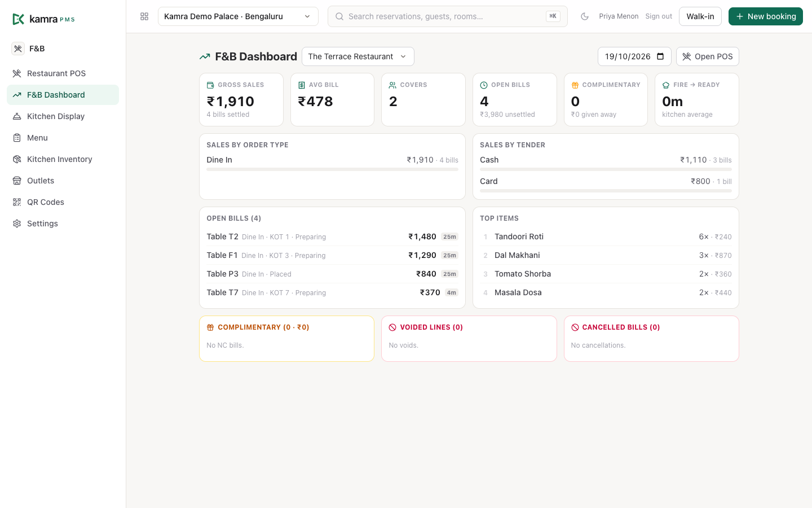The width and height of the screenshot is (812, 508).
Task: Click the Outlets store icon
Action: click(17, 181)
